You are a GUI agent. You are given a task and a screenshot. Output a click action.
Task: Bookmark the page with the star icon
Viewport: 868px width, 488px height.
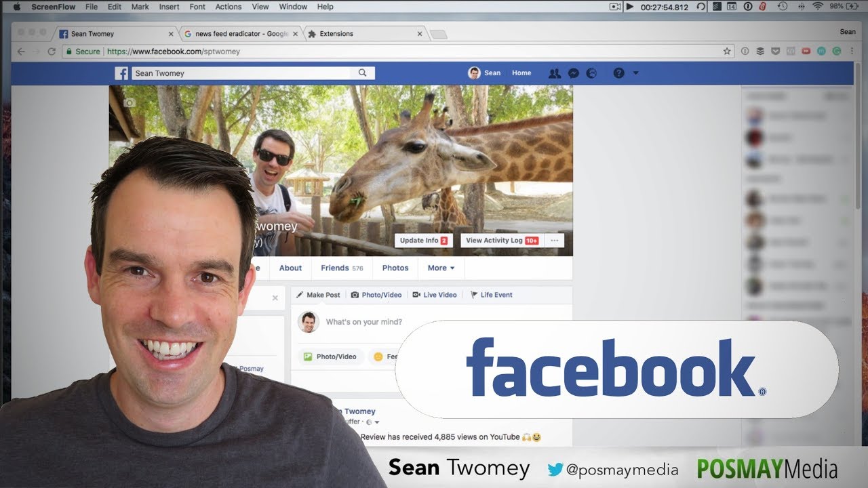(x=727, y=52)
